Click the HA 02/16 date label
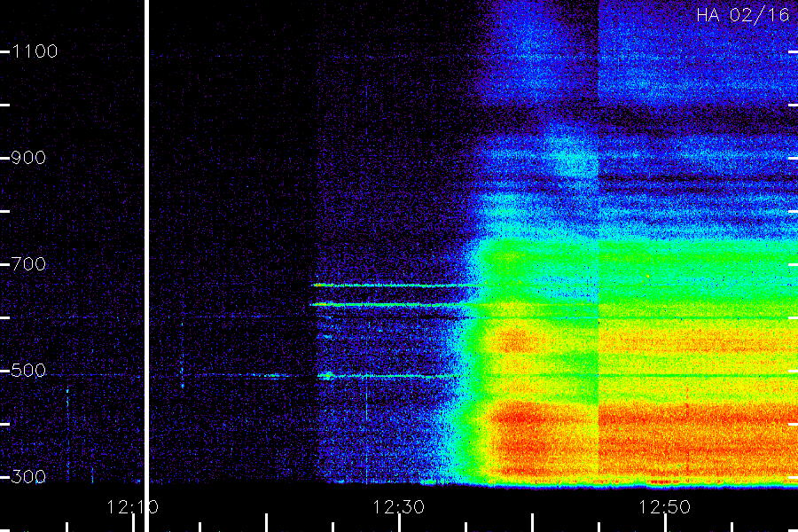 pyautogui.click(x=742, y=15)
